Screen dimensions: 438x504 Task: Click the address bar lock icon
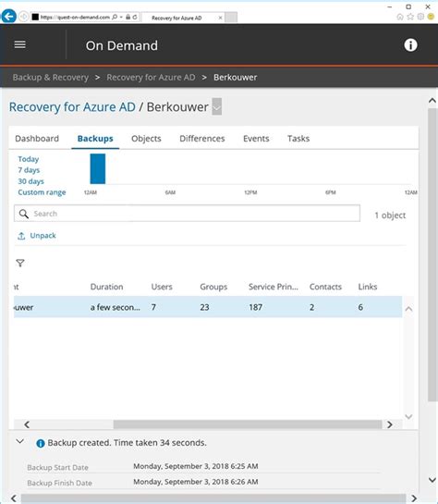(128, 17)
